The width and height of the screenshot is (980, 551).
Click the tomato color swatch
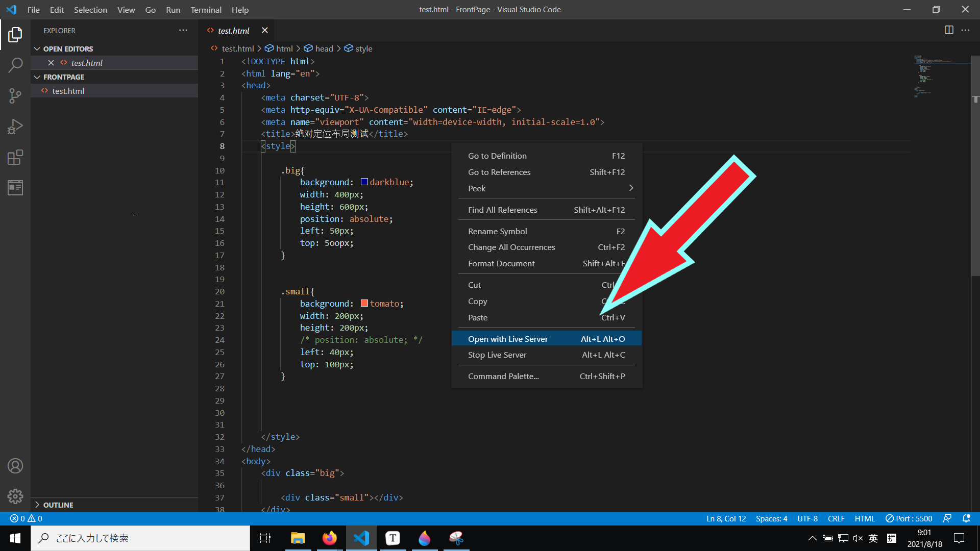tap(364, 304)
